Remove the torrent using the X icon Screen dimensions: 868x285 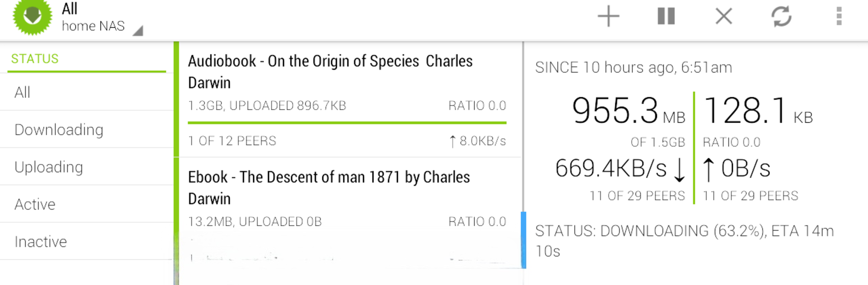click(724, 17)
